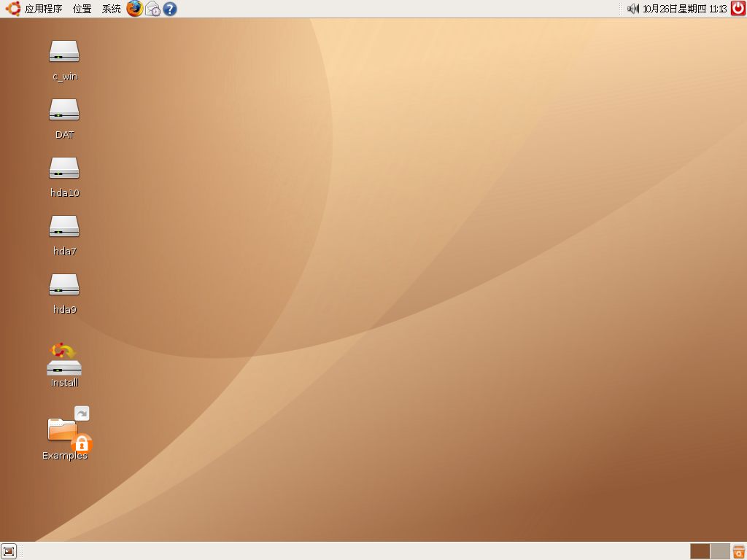Open Evolution mail launcher icon
This screenshot has height=560, width=747.
point(152,9)
